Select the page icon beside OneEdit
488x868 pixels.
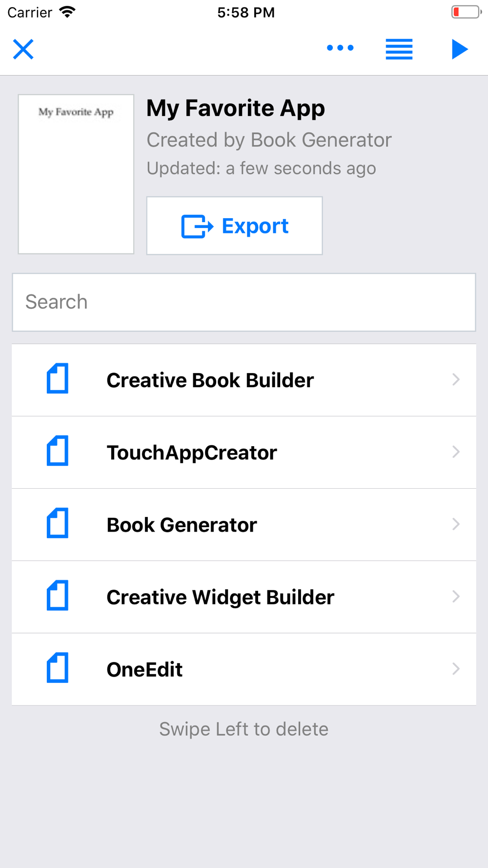click(58, 667)
